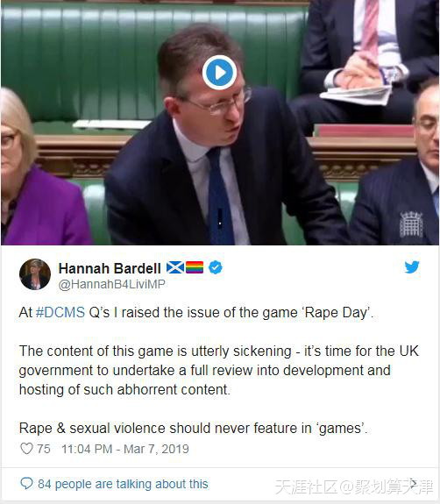Click the portcullis watermark in video
The width and height of the screenshot is (440, 504).
pos(411,224)
